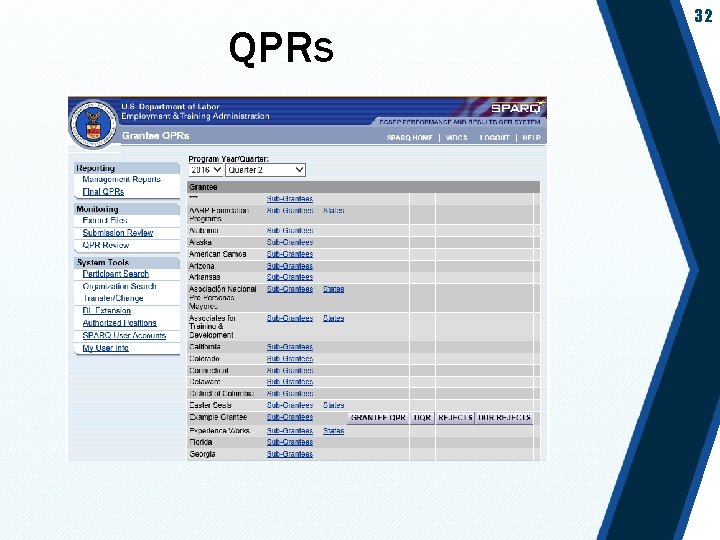The width and height of the screenshot is (720, 540).
Task: Click the 'American Samoa' grantee name
Action: [218, 254]
